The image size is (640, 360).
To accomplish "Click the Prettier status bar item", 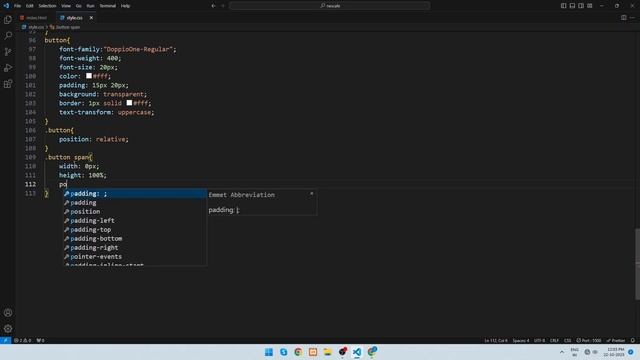I will coord(616,340).
